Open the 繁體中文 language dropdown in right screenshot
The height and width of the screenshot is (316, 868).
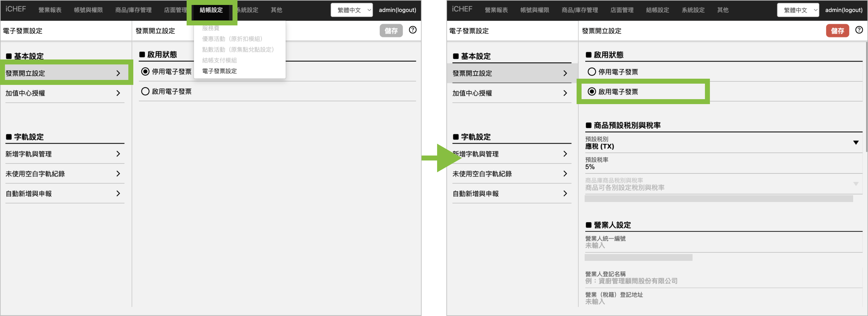click(x=798, y=10)
